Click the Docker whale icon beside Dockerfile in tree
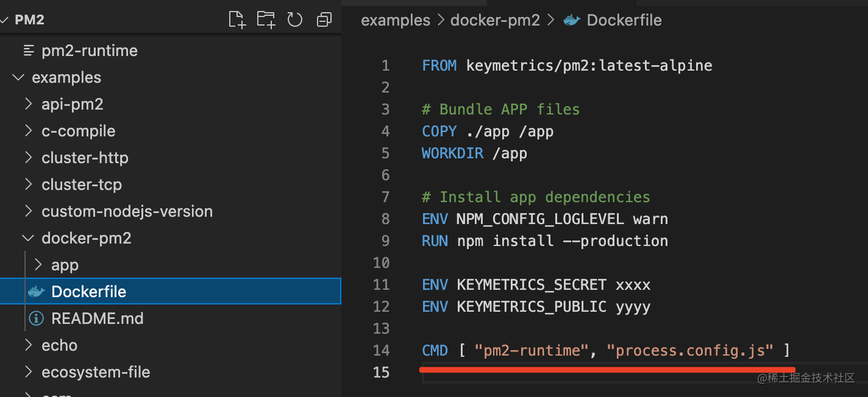This screenshot has width=868, height=397. (37, 292)
